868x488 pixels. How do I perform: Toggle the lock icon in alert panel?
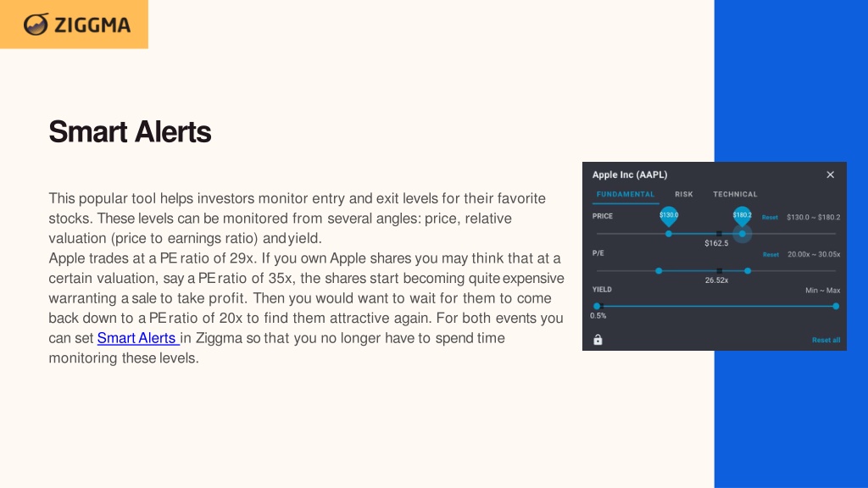pyautogui.click(x=598, y=340)
